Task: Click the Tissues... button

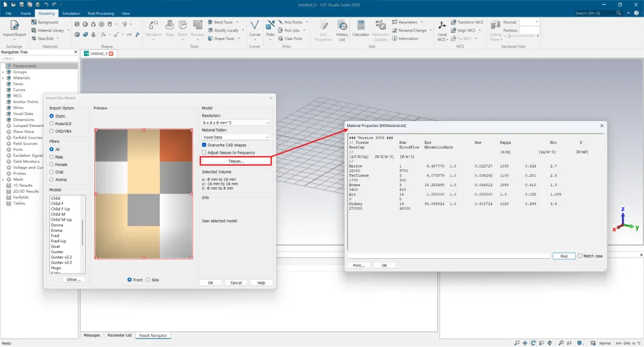Action: coord(236,161)
